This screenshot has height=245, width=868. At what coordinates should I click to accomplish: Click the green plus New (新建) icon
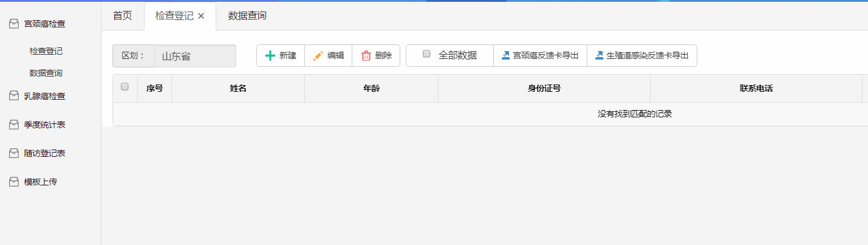tap(270, 56)
